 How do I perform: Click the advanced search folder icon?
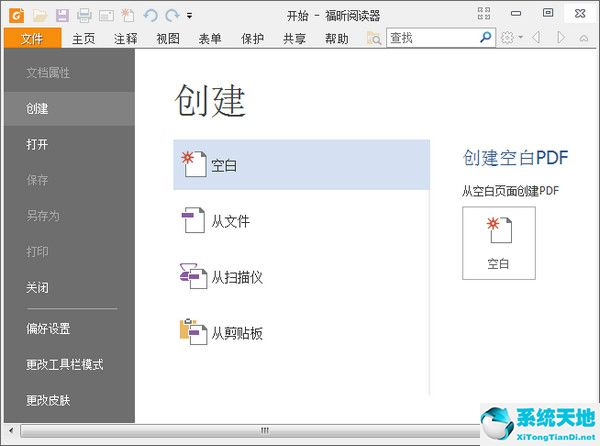(374, 38)
